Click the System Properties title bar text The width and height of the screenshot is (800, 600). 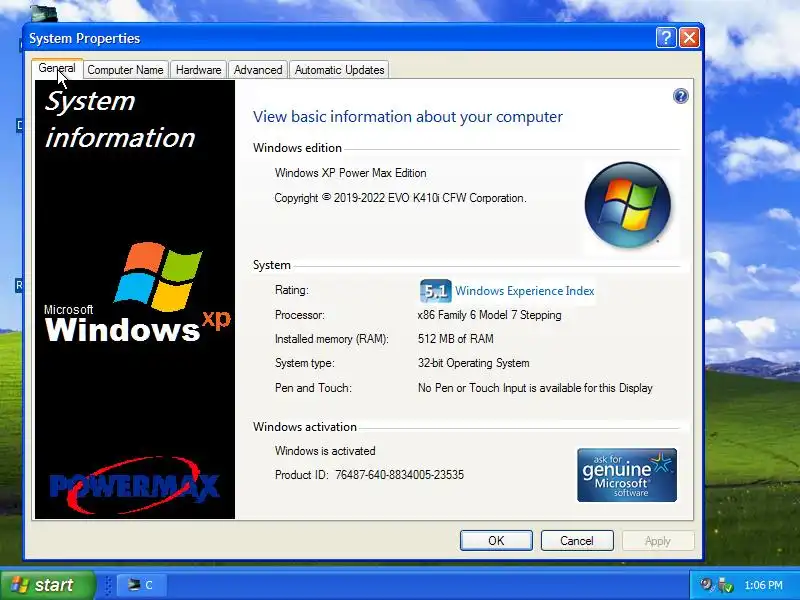pos(85,39)
